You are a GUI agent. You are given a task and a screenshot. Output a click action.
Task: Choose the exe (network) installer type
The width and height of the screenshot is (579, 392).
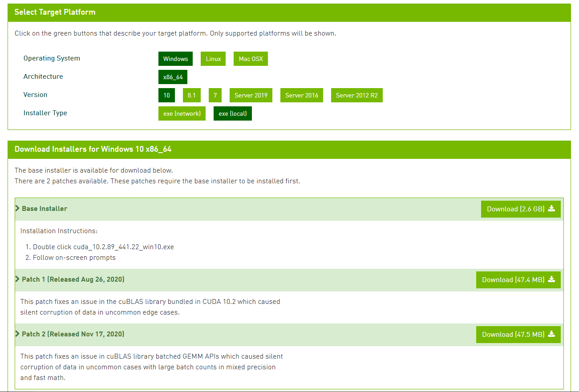pyautogui.click(x=182, y=113)
